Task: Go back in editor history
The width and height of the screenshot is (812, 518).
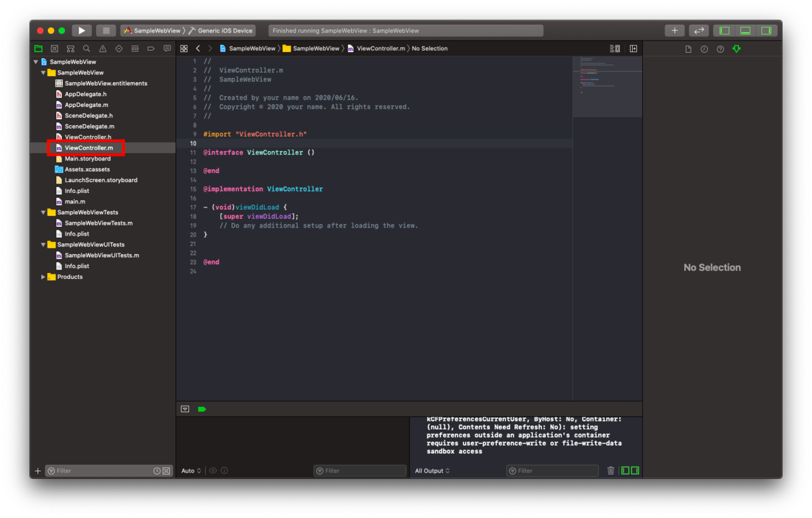Action: click(x=198, y=49)
